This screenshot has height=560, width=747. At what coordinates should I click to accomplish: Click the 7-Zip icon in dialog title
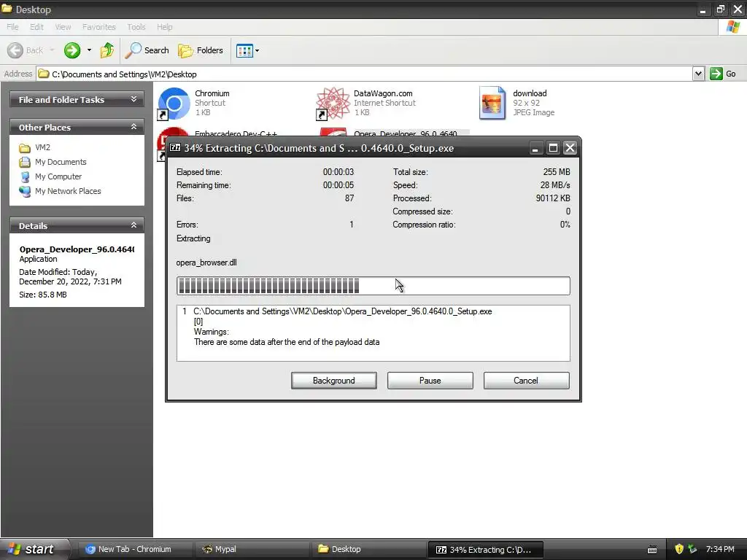(175, 147)
